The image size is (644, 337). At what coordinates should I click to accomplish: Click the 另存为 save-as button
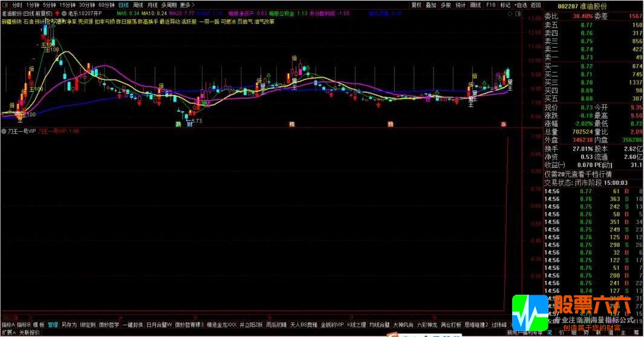[x=69, y=325]
